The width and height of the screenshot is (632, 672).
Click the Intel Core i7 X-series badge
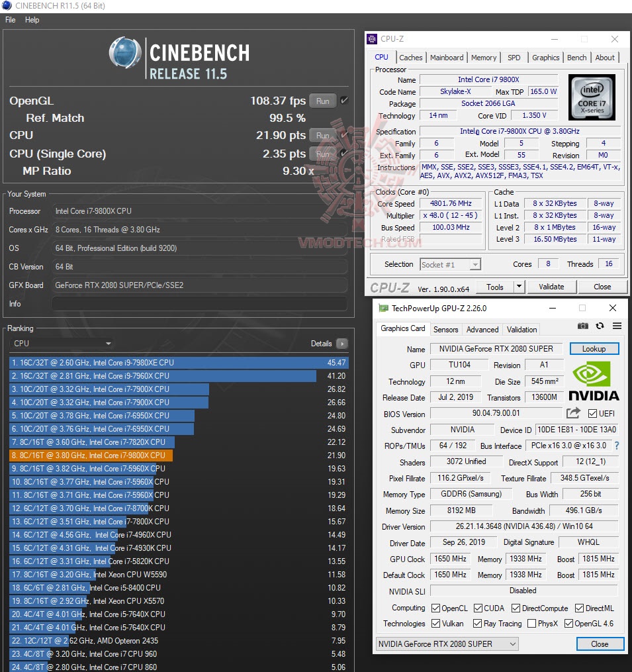point(591,97)
